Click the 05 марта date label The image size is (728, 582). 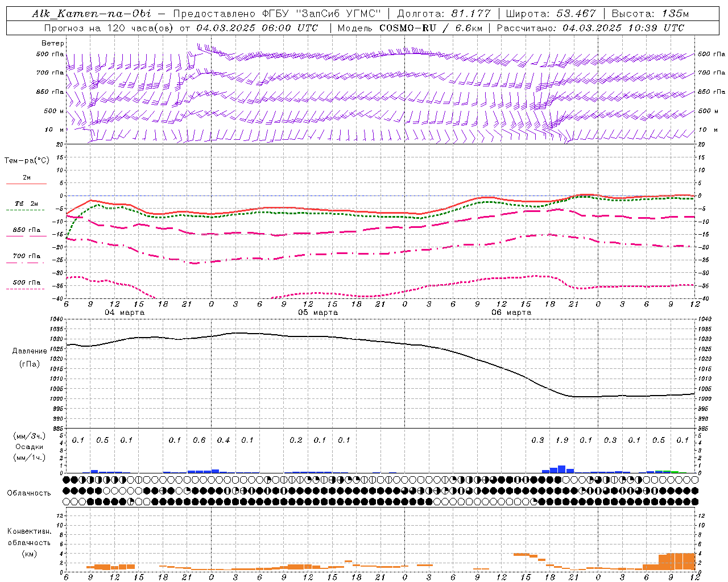pos(318,312)
